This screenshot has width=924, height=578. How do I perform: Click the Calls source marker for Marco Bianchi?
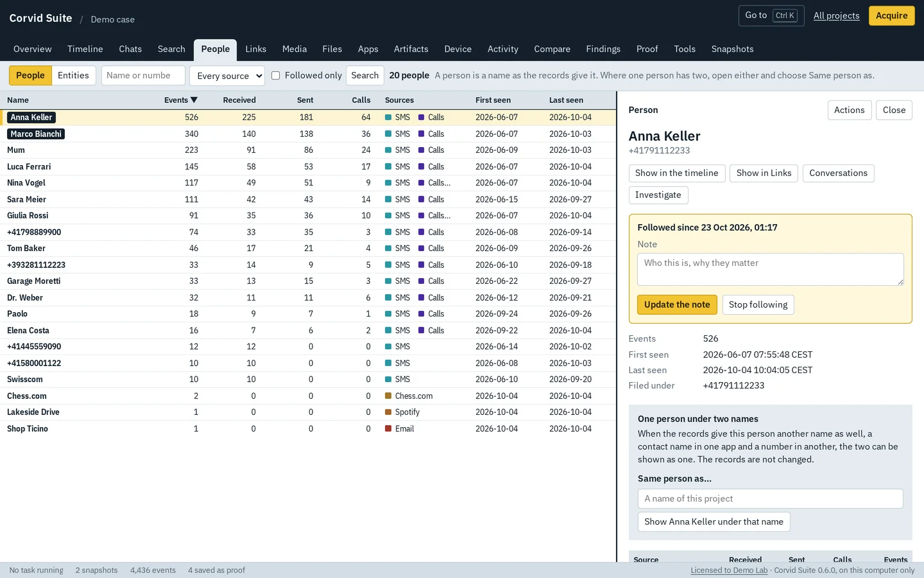point(422,134)
